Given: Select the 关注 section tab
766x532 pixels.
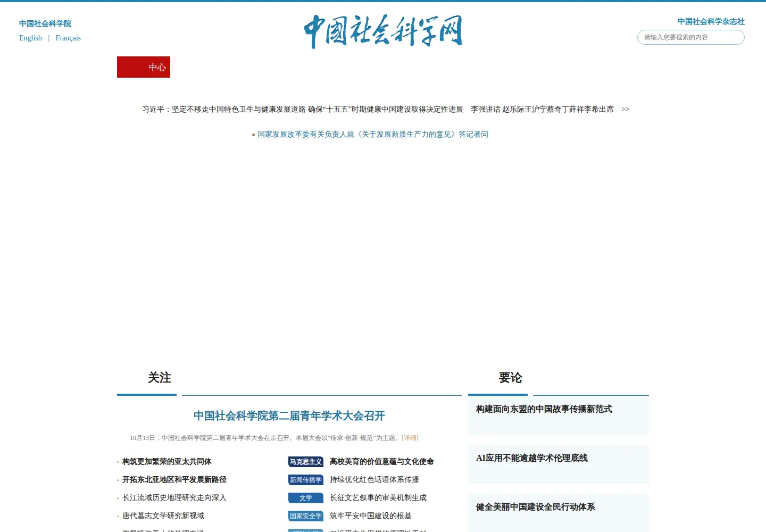Looking at the screenshot, I should (159, 378).
